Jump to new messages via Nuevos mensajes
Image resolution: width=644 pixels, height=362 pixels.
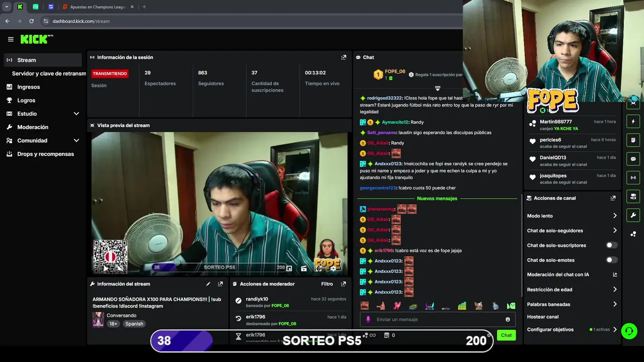coord(437,199)
